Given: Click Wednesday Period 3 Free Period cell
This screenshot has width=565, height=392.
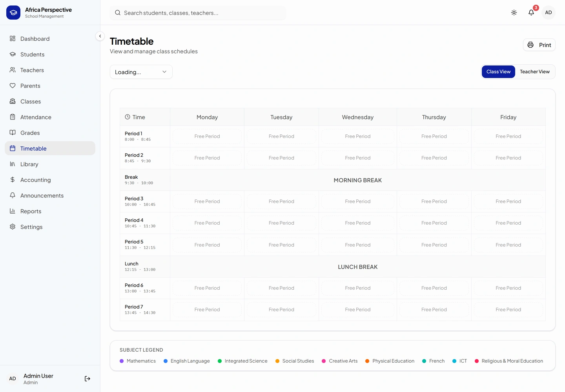Looking at the screenshot, I should 358,201.
